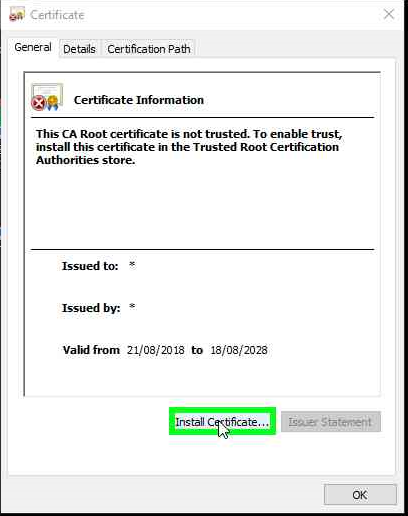
Task: Open the Certification Path tab
Action: coord(149,49)
